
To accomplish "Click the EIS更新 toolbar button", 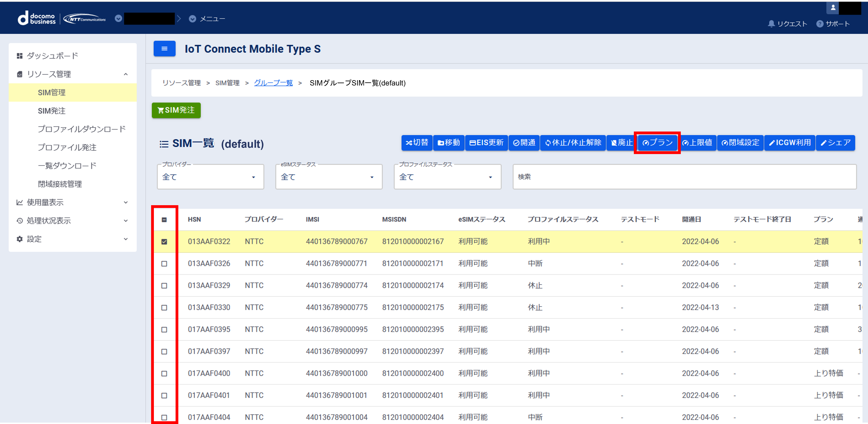I will (x=486, y=143).
